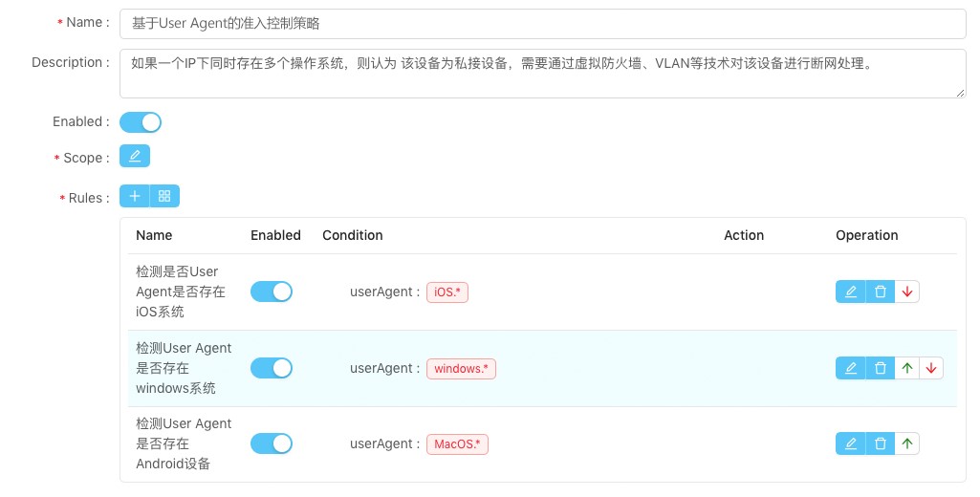Viewport: 980px width, 497px height.
Task: Focus the policy Name input field
Action: (x=542, y=24)
